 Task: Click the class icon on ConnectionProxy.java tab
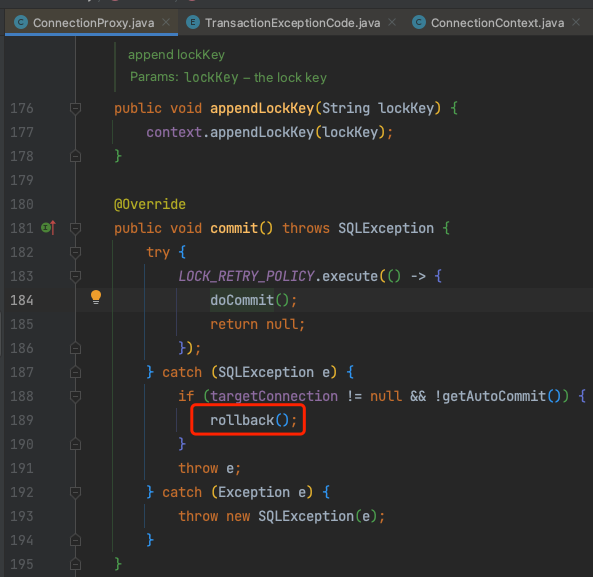click(x=21, y=22)
